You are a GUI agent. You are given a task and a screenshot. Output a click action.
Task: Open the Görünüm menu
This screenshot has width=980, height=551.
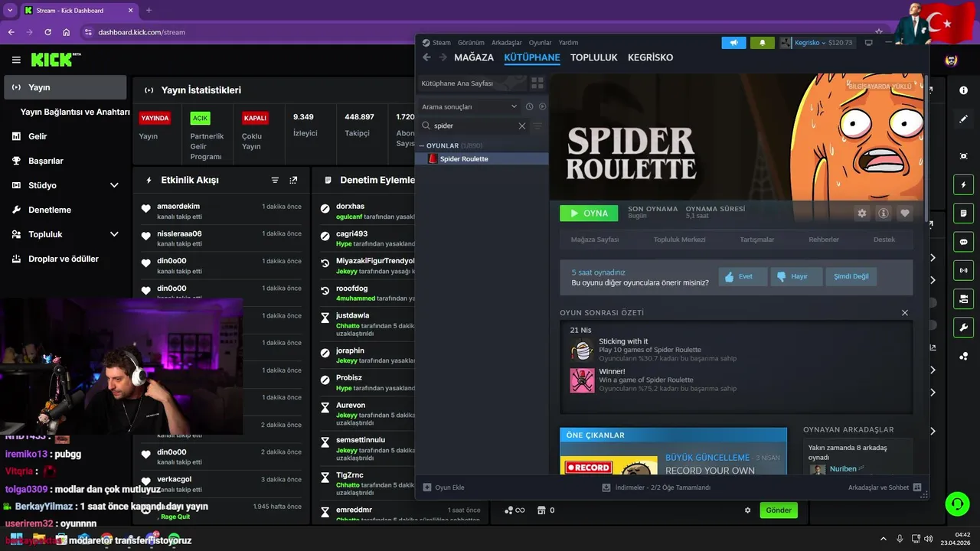click(x=471, y=43)
